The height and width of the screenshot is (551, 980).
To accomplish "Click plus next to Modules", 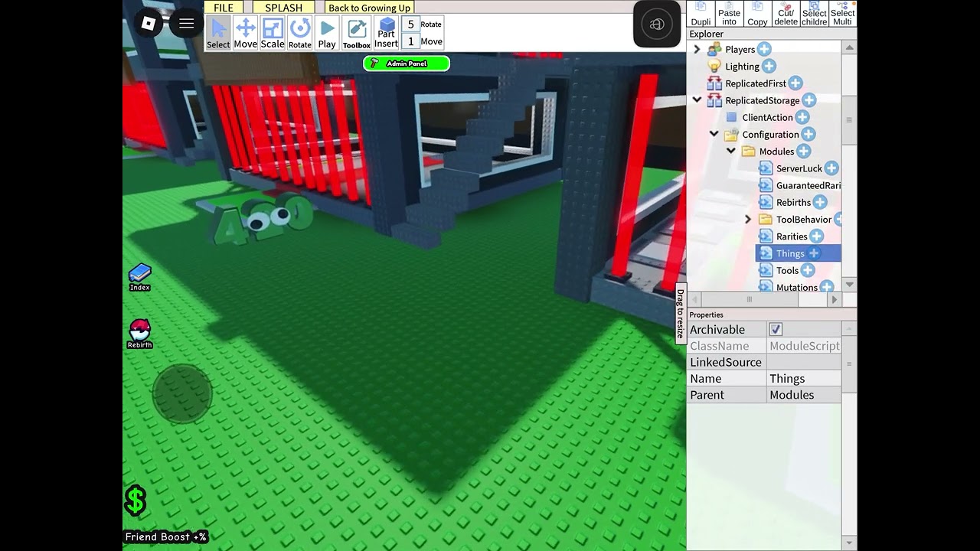I will point(803,151).
